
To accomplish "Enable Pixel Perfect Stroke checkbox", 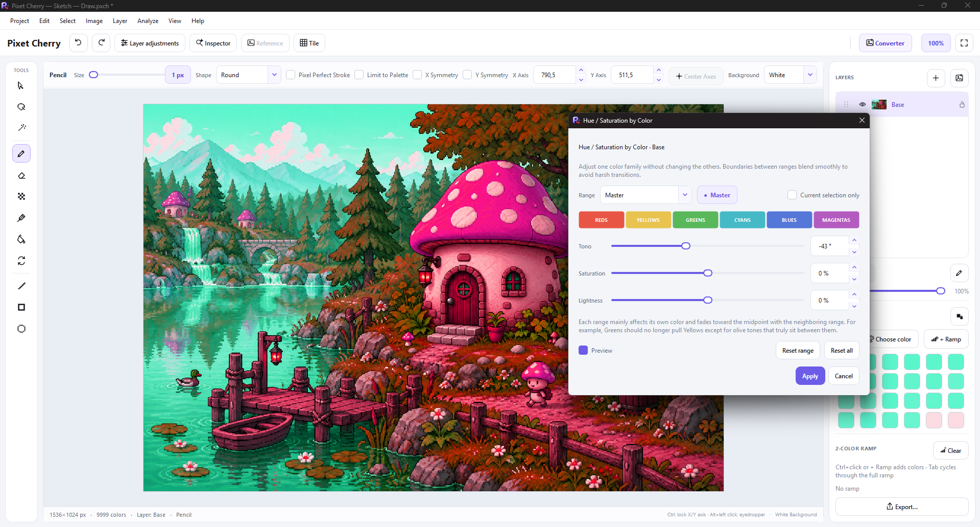I will (291, 75).
